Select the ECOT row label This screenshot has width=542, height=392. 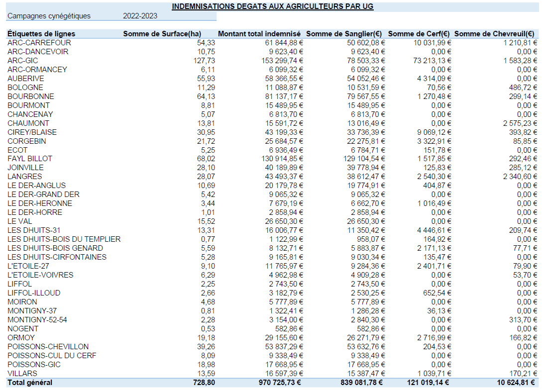[17, 151]
